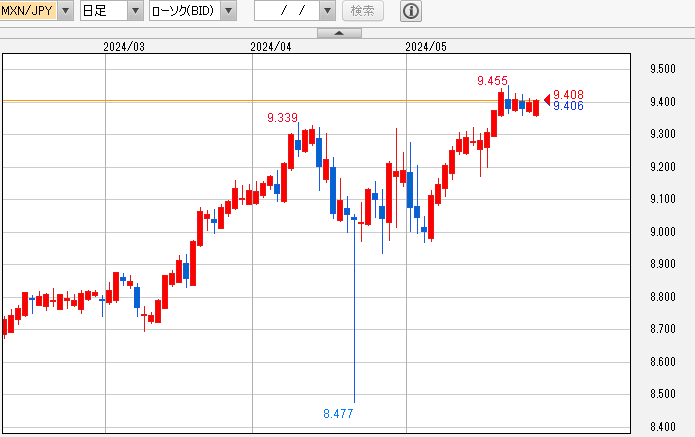Click the date search input field

coord(287,11)
